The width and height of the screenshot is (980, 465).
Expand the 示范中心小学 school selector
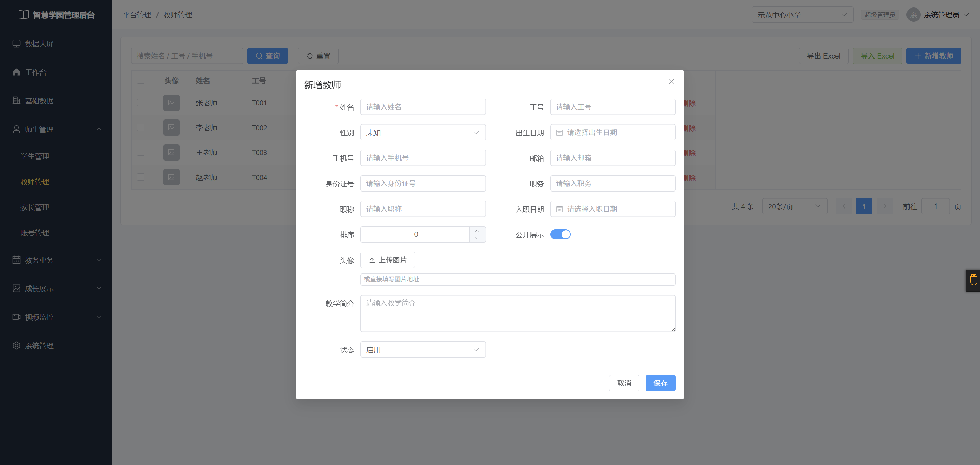click(802, 15)
